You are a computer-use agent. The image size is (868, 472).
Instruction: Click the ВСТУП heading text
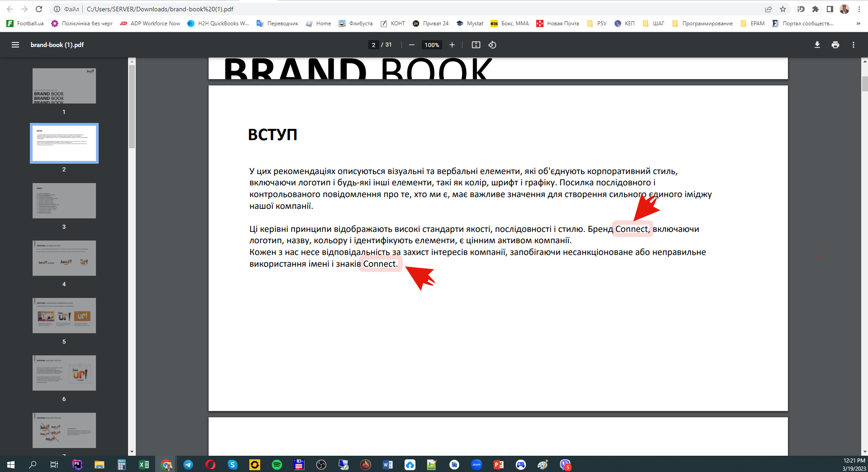[272, 135]
